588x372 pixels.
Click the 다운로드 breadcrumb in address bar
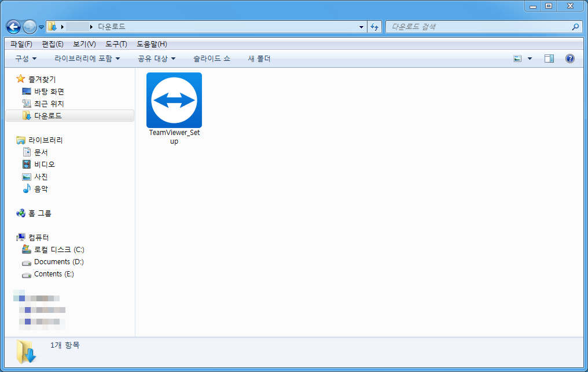point(111,27)
